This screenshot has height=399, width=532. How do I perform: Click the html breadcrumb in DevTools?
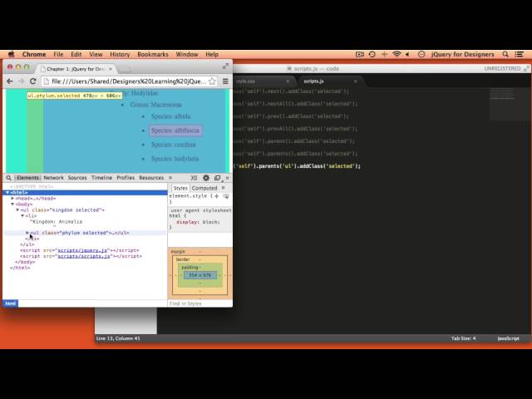coord(11,303)
